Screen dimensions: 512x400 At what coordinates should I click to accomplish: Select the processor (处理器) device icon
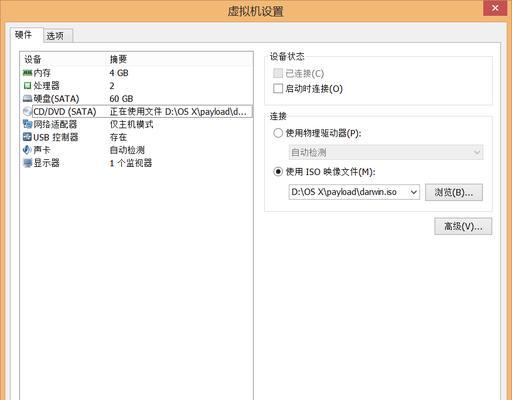(27, 86)
